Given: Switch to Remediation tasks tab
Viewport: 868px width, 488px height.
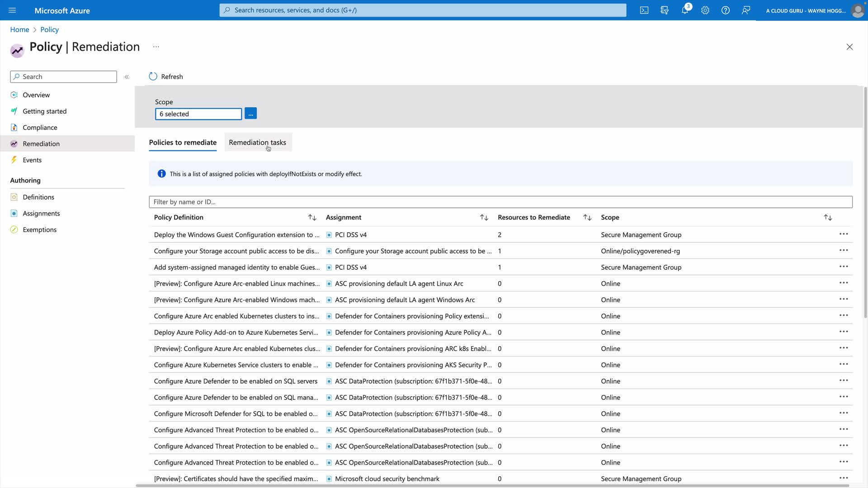Looking at the screenshot, I should [x=257, y=142].
